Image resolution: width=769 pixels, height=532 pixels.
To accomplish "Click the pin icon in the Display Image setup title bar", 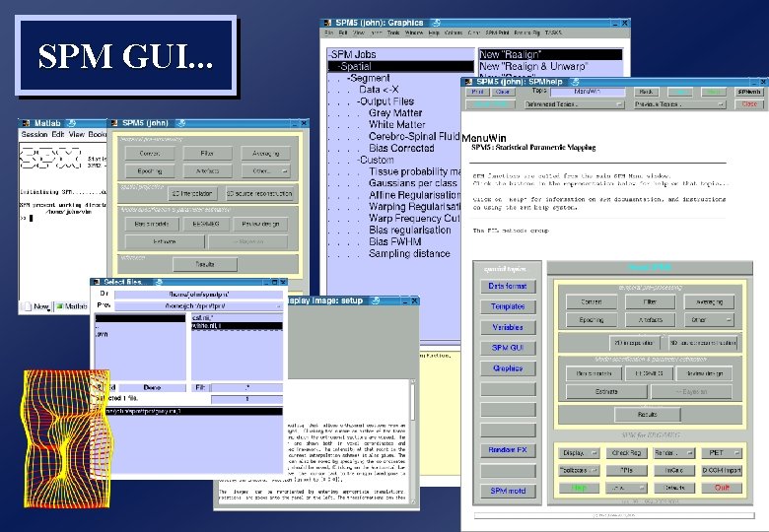I will pyautogui.click(x=376, y=300).
